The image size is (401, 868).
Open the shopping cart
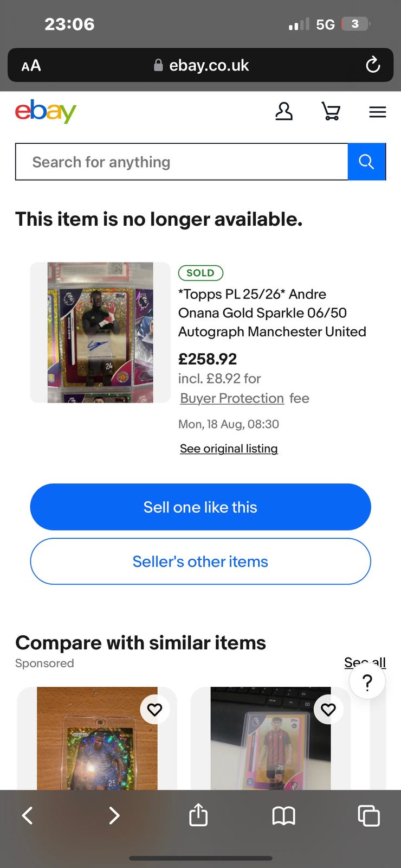(331, 112)
